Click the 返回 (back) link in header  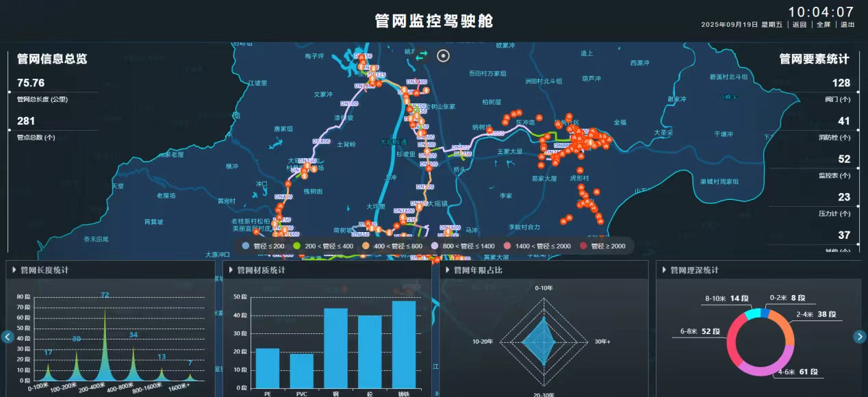800,25
